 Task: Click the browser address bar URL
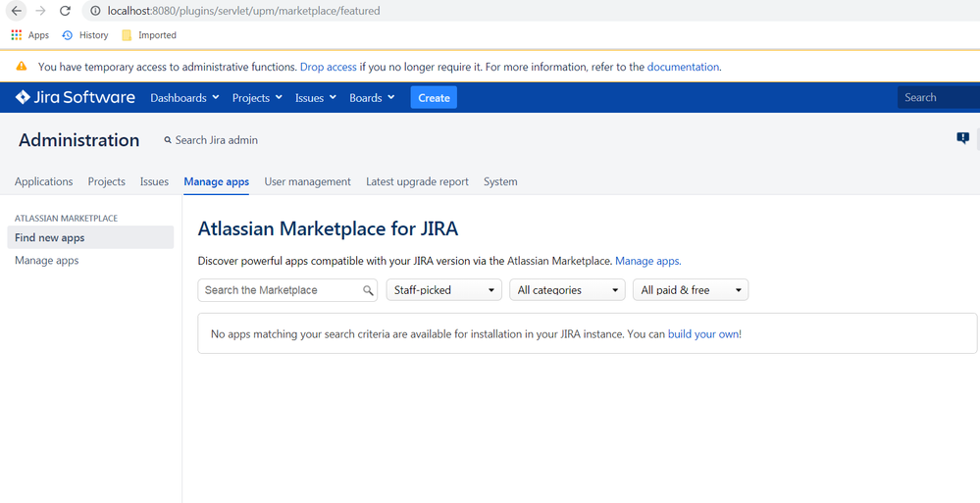243,11
